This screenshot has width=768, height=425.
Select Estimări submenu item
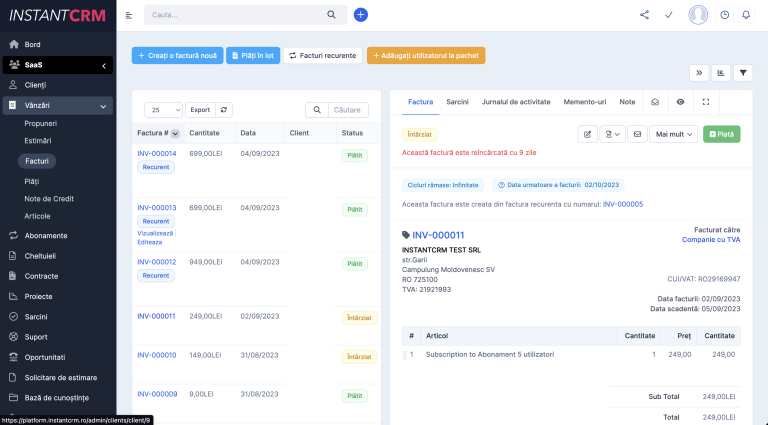pyautogui.click(x=38, y=141)
